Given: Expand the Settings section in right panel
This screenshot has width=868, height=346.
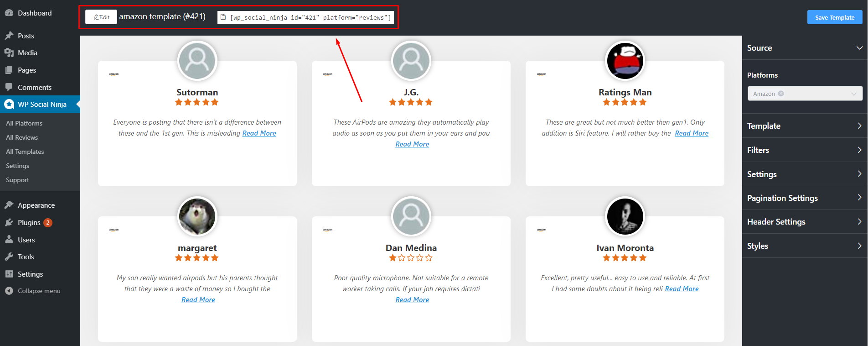Looking at the screenshot, I should click(805, 174).
